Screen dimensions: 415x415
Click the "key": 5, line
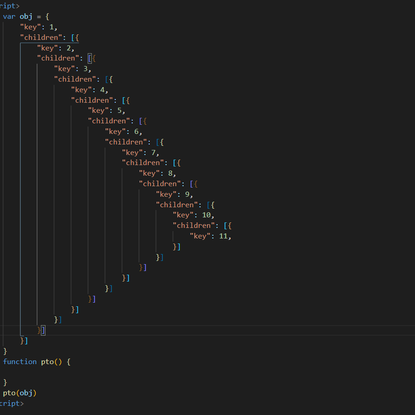(107, 111)
